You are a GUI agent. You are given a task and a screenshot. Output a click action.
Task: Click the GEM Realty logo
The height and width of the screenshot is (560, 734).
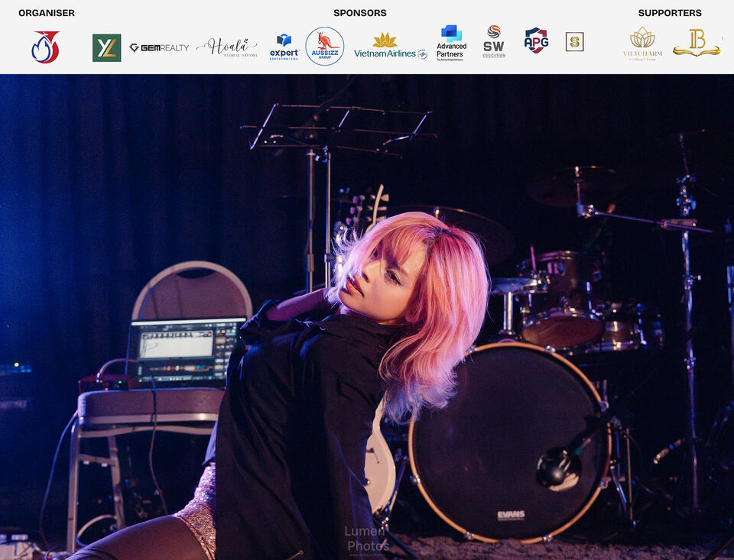point(159,47)
